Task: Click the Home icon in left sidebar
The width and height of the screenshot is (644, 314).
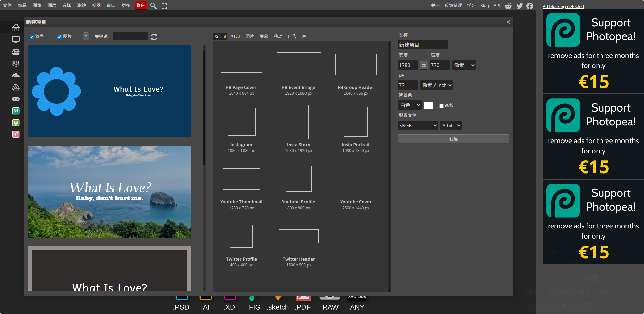Action: pyautogui.click(x=15, y=28)
